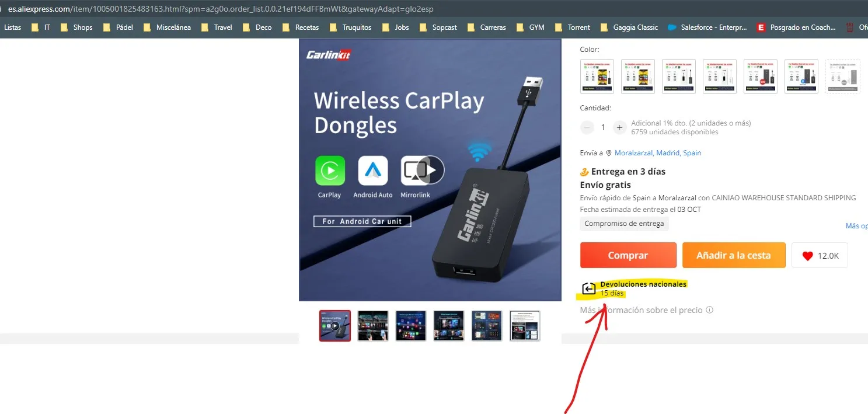
Task: Open Más información sobre el precio
Action: (641, 310)
